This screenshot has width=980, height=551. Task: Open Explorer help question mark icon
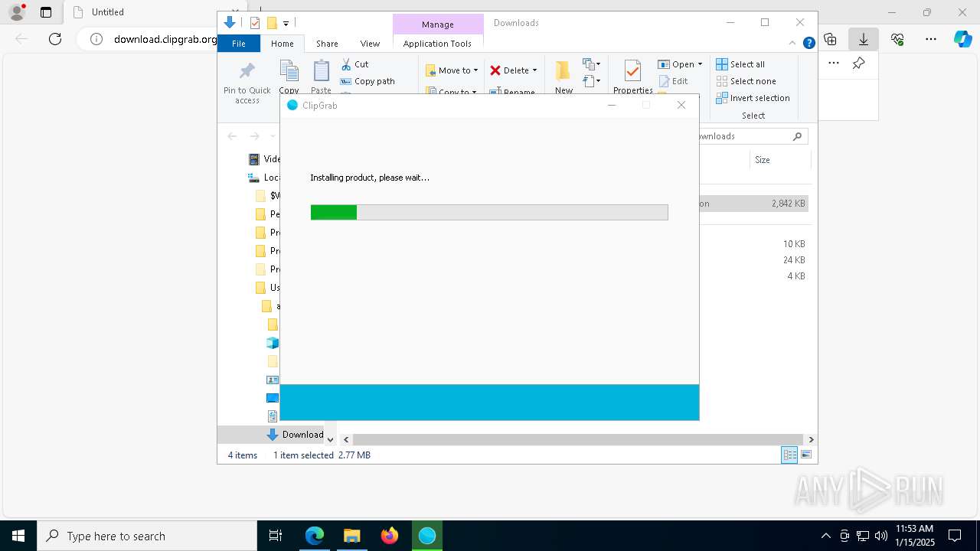coord(808,43)
